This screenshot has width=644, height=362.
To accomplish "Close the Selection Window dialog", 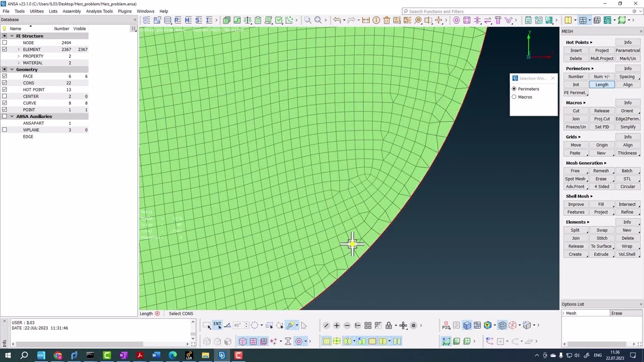I will coord(552,78).
